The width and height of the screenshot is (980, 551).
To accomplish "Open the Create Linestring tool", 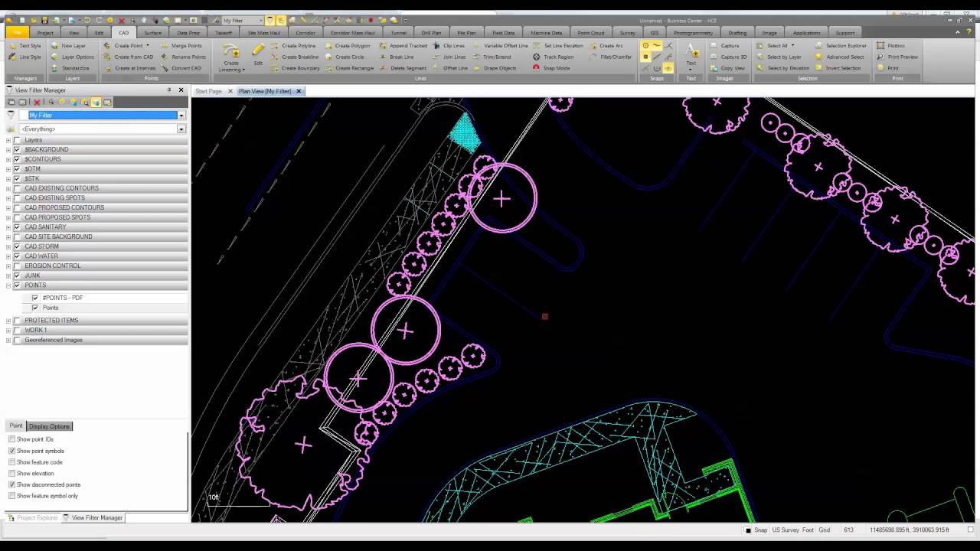I will (x=230, y=57).
